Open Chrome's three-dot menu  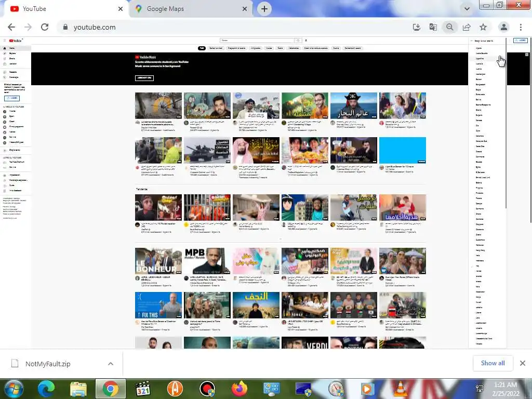tap(521, 27)
